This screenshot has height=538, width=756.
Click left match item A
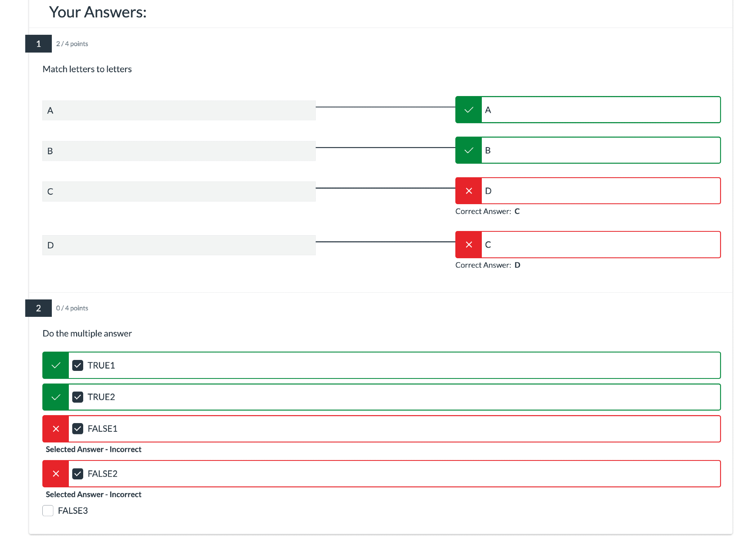(x=179, y=110)
